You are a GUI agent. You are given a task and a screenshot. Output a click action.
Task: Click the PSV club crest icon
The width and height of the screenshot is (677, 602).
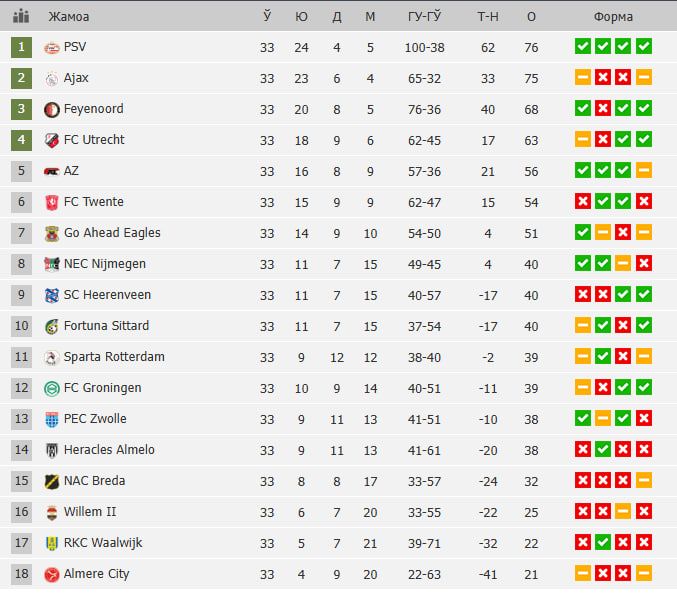click(x=52, y=48)
